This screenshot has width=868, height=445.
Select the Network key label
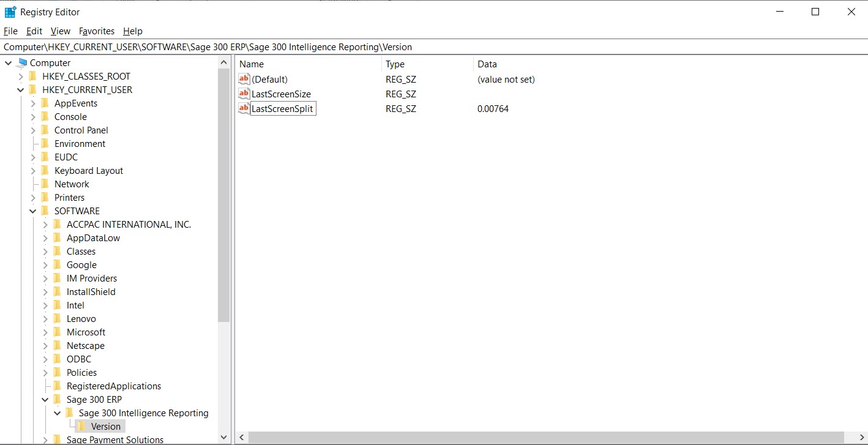72,184
